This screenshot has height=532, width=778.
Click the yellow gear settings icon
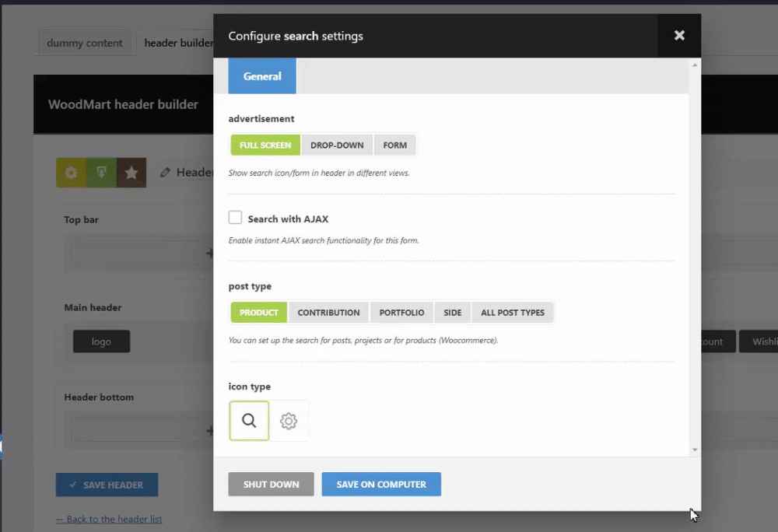[71, 173]
